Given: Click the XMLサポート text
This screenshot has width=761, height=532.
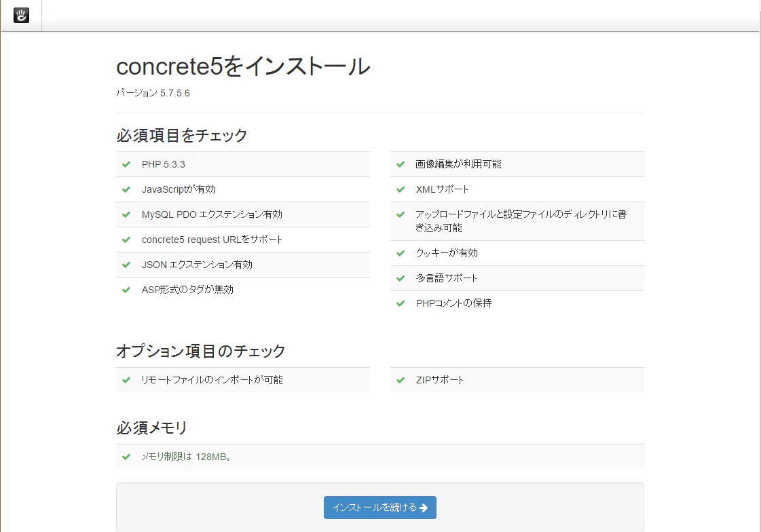Looking at the screenshot, I should tap(442, 189).
